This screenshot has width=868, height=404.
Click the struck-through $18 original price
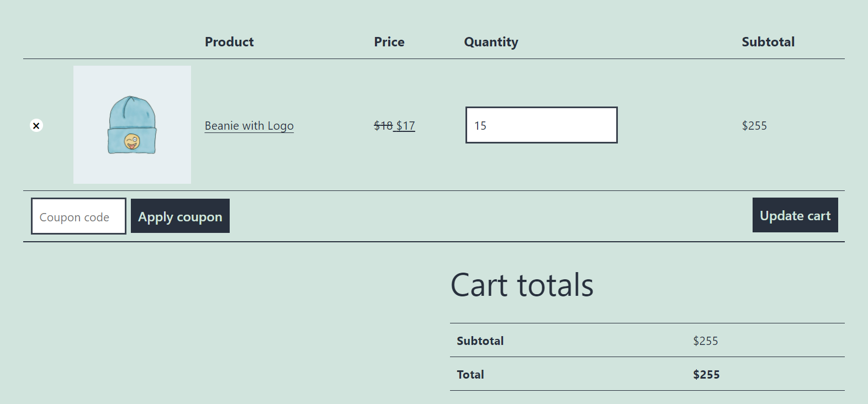[383, 126]
